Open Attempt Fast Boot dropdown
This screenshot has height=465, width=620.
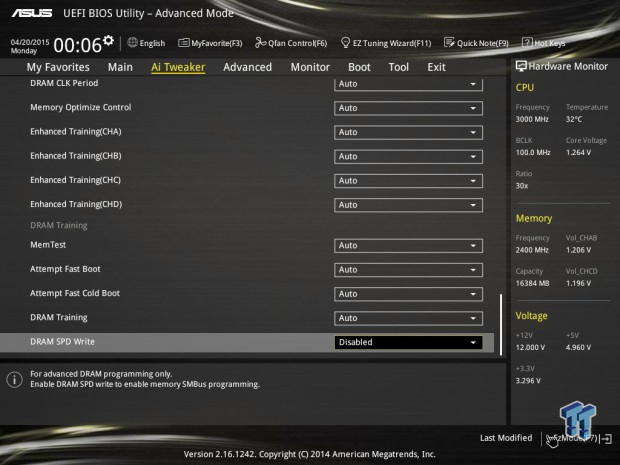pyautogui.click(x=408, y=270)
